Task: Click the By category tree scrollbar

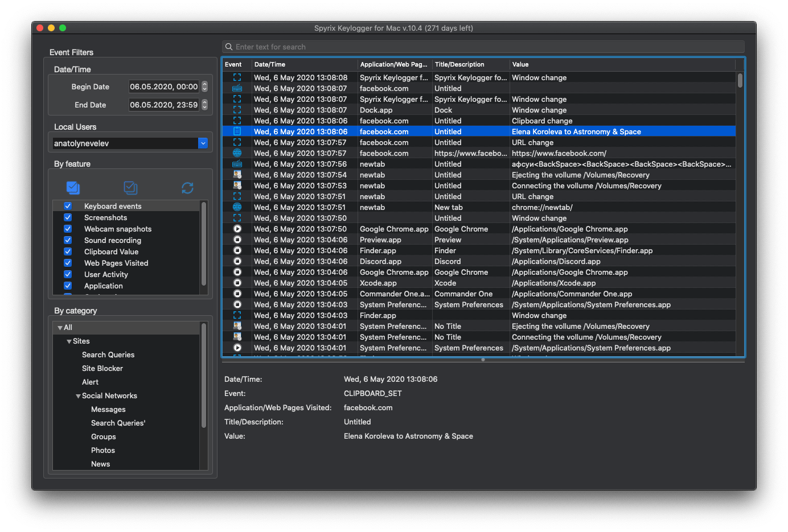Action: (204, 376)
